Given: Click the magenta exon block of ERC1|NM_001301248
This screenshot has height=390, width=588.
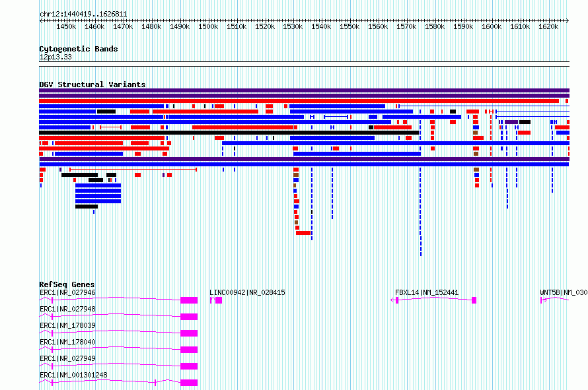Looking at the screenshot, I should (189, 383).
